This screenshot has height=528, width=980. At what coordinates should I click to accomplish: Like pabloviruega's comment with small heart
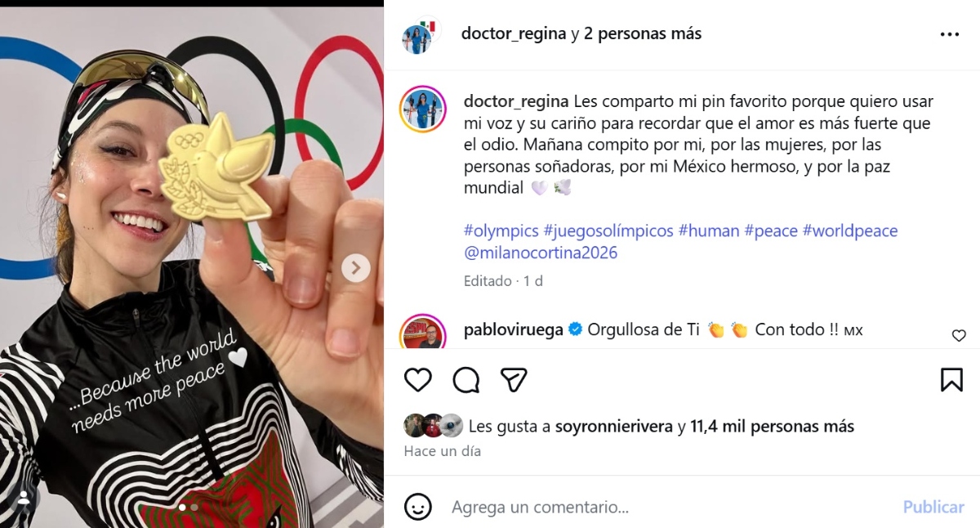(959, 335)
